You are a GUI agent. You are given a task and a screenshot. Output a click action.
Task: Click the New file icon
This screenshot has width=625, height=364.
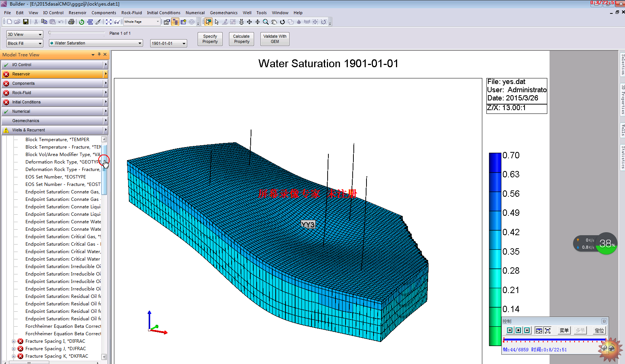(10, 22)
